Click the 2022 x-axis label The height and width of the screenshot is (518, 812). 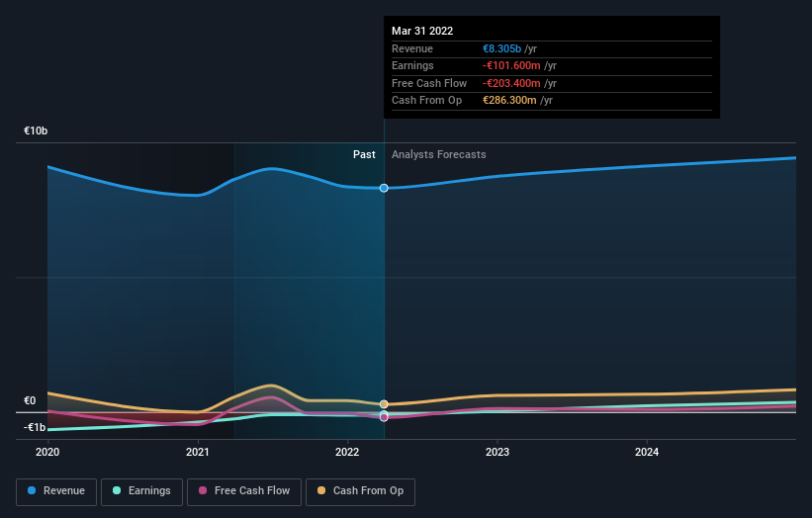[x=347, y=453]
